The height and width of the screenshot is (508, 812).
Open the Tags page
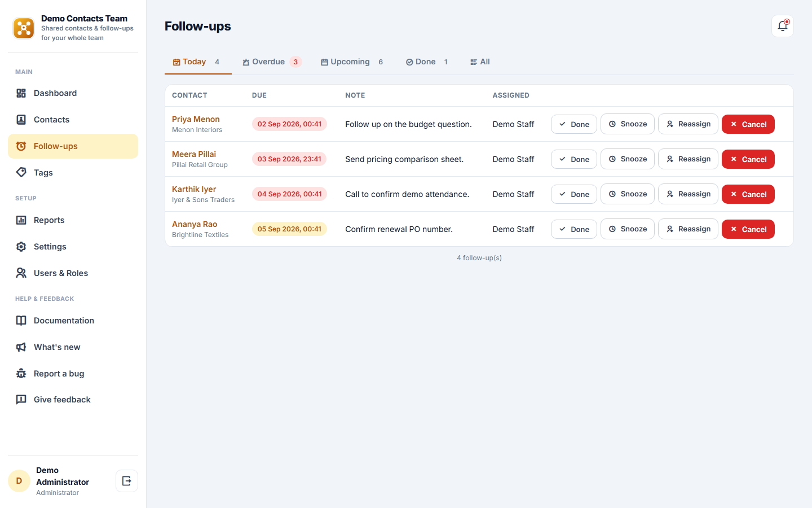[73, 173]
